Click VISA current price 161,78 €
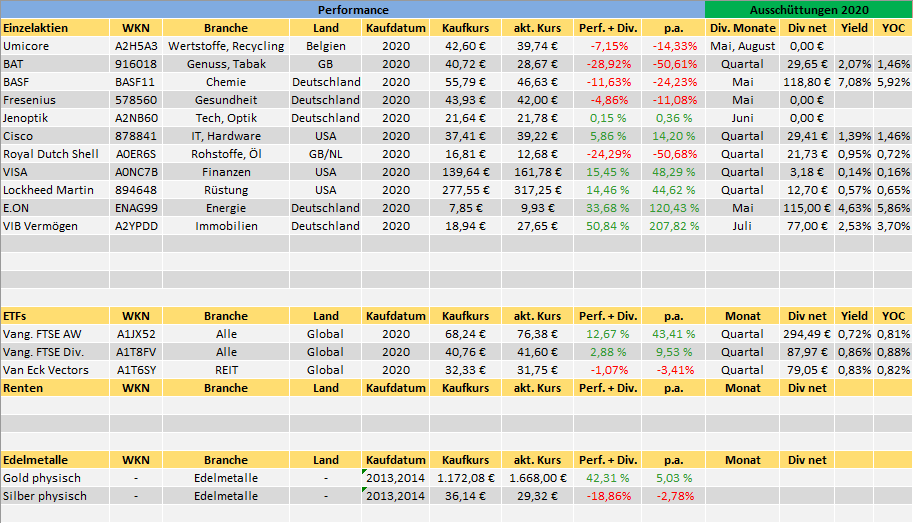Image resolution: width=913 pixels, height=523 pixels. [x=537, y=172]
